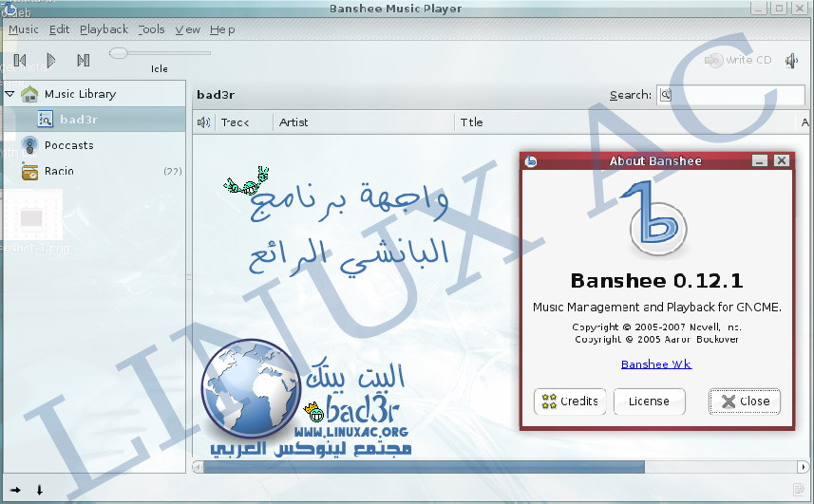This screenshot has height=504, width=814.
Task: Follow the Banshee Wiki link
Action: [656, 364]
